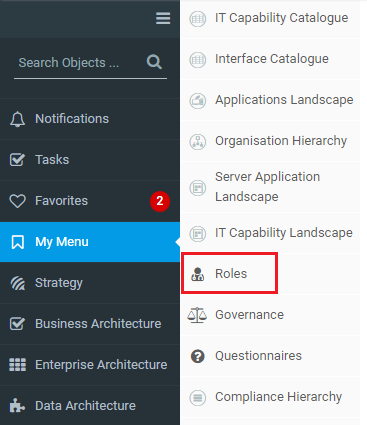Open the Roles submenu item
This screenshot has height=425, width=367.
coord(231,274)
